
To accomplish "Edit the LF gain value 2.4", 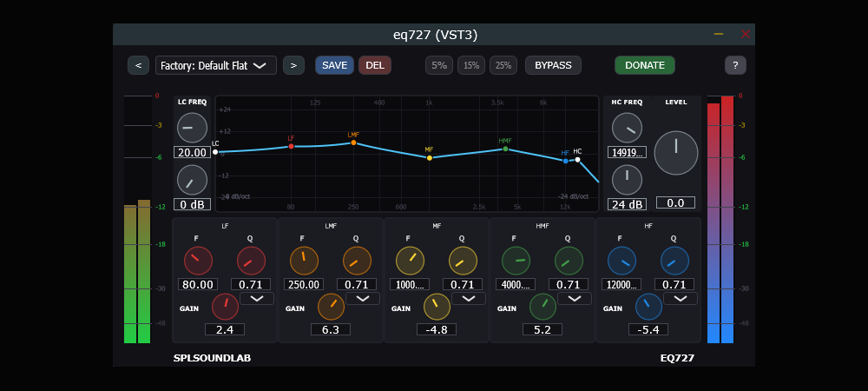I will pos(225,329).
